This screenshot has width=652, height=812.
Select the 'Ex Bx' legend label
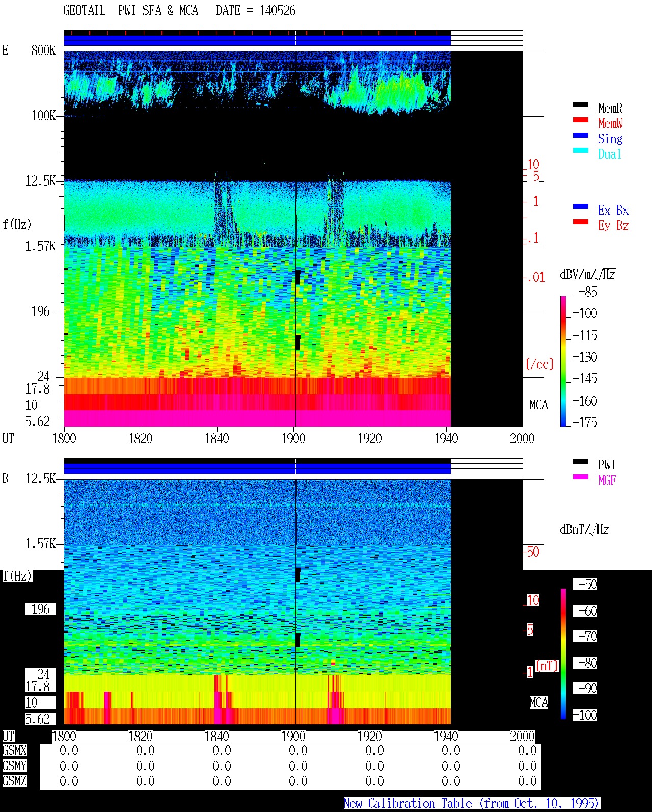coord(613,210)
